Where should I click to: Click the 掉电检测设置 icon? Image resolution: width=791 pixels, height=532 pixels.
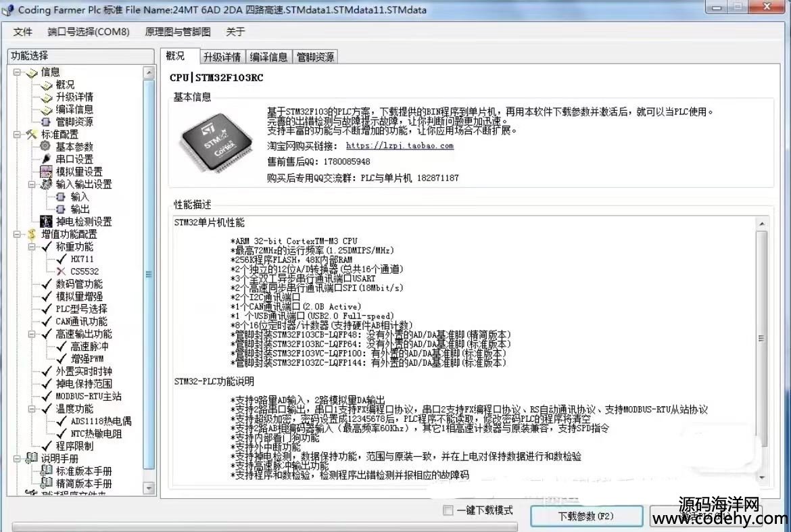click(46, 221)
